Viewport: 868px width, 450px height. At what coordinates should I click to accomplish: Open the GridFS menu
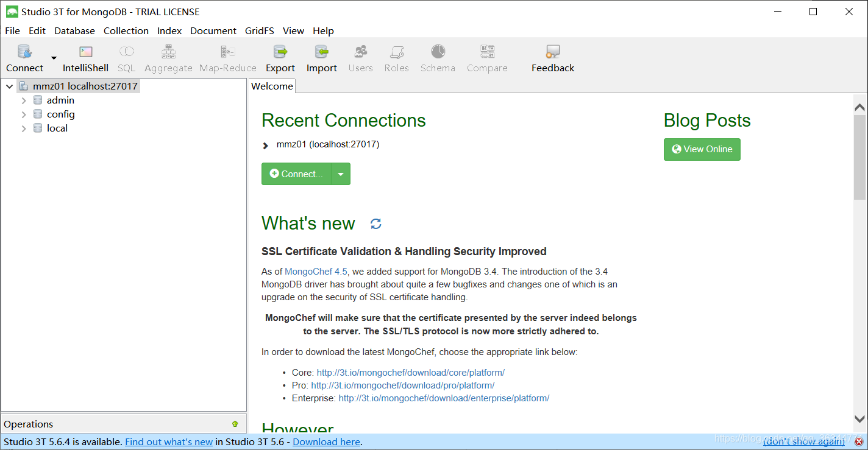pyautogui.click(x=260, y=30)
